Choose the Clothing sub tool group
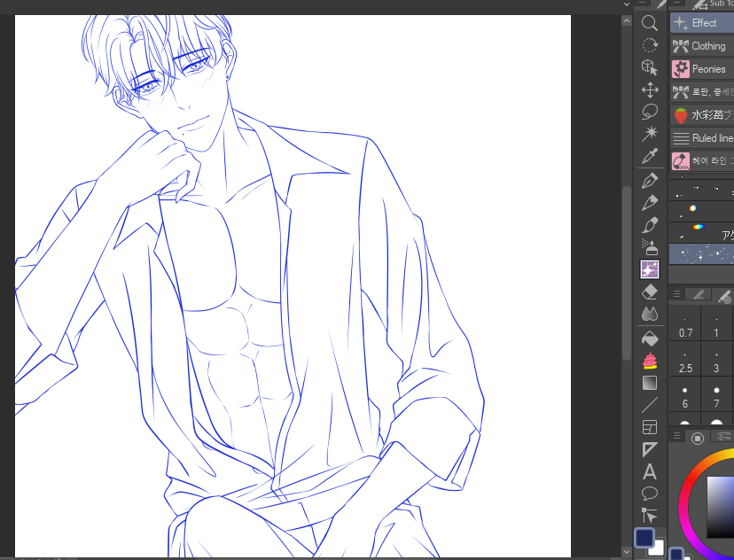The height and width of the screenshot is (560, 734). click(x=702, y=46)
